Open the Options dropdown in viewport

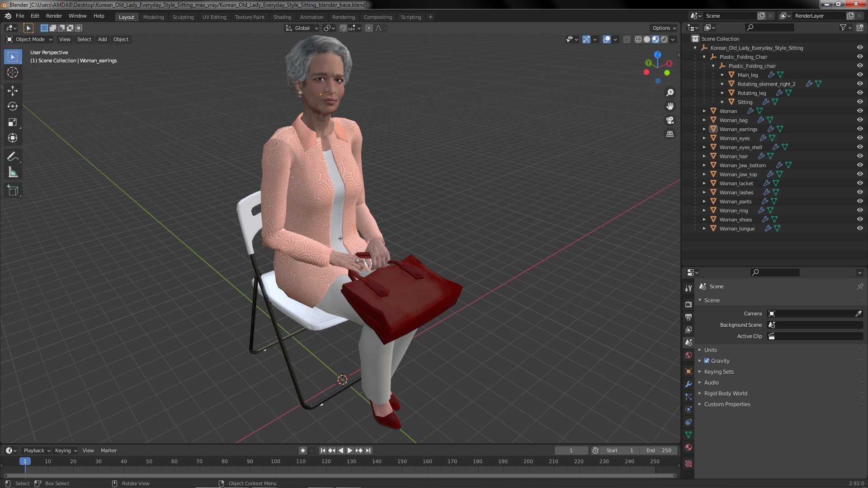coord(664,28)
